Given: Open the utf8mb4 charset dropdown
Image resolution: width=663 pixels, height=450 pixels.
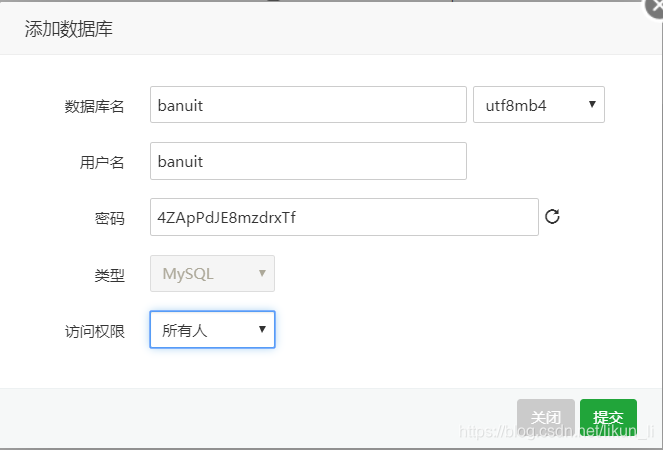Looking at the screenshot, I should (539, 104).
